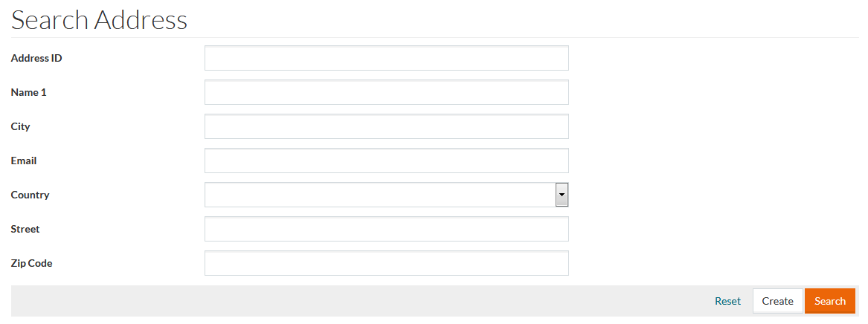Select the Email input field
The height and width of the screenshot is (324, 868).
[x=386, y=161]
